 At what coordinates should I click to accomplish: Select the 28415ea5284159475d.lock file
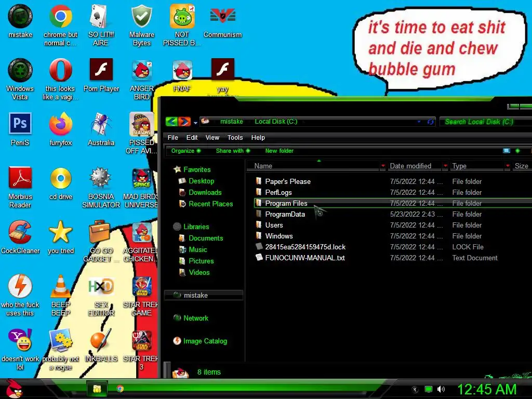(305, 247)
